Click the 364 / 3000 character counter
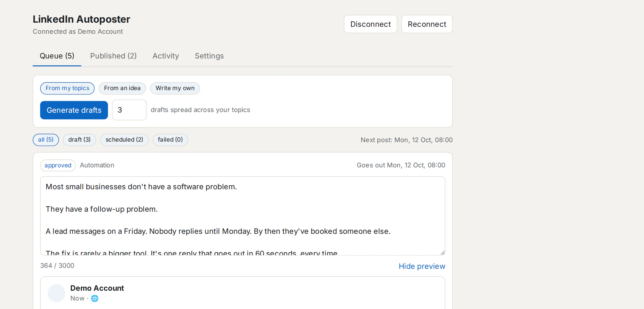The width and height of the screenshot is (644, 309). (x=57, y=265)
